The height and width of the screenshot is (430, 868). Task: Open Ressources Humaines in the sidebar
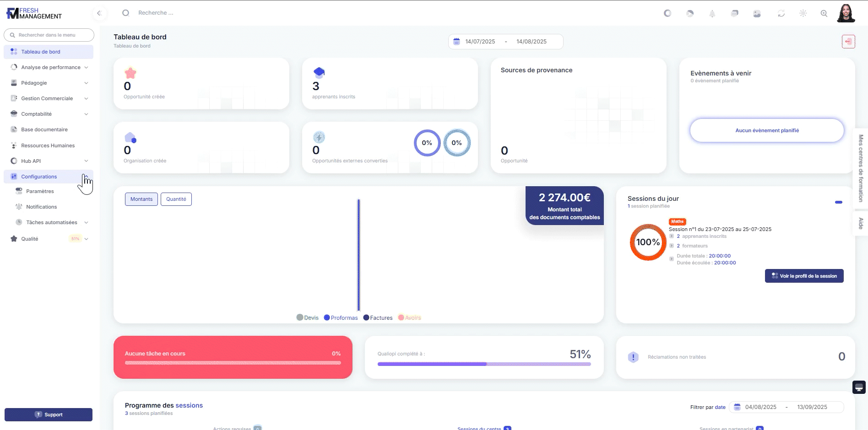48,145
